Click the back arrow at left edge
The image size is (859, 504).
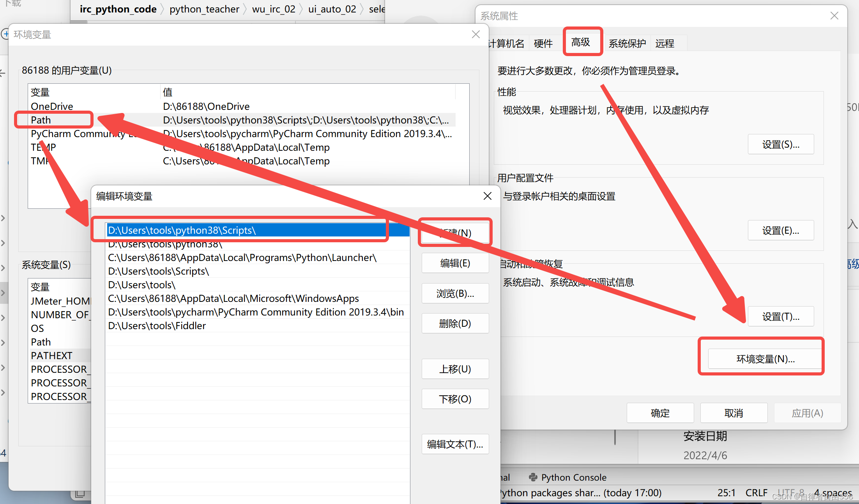pyautogui.click(x=2, y=73)
